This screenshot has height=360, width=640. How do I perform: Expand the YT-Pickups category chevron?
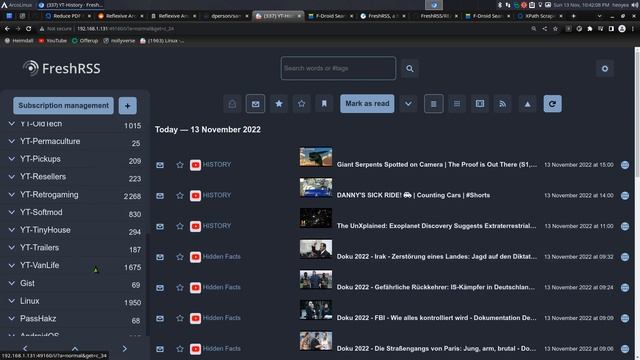pos(11,159)
